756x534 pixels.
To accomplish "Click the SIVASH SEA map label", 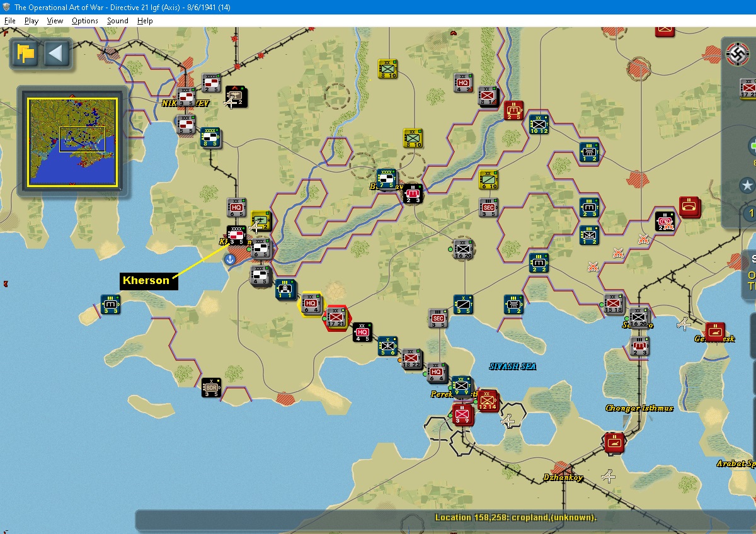I will coord(513,366).
